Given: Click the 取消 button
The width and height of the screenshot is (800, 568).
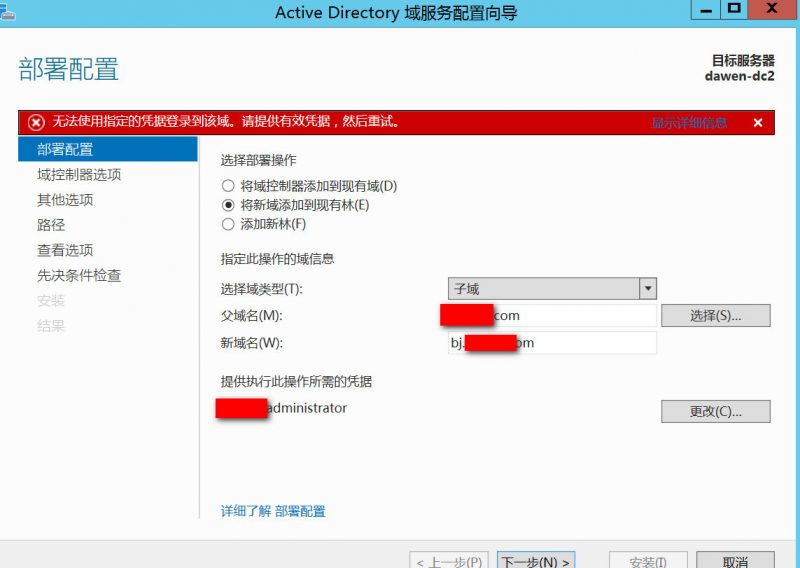Looking at the screenshot, I should coord(735,560).
